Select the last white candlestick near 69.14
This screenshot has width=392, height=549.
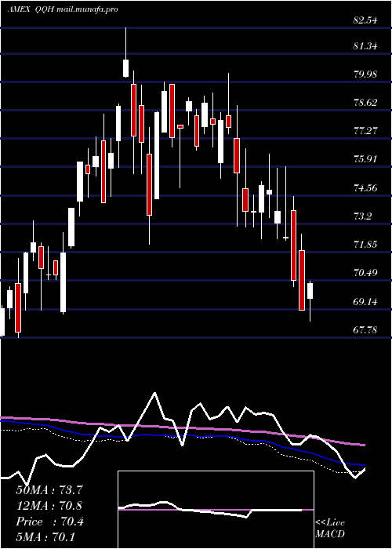pyautogui.click(x=310, y=291)
